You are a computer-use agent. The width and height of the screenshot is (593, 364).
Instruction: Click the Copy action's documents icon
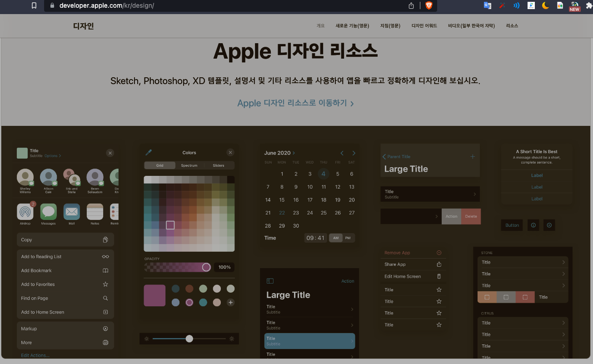click(x=105, y=240)
